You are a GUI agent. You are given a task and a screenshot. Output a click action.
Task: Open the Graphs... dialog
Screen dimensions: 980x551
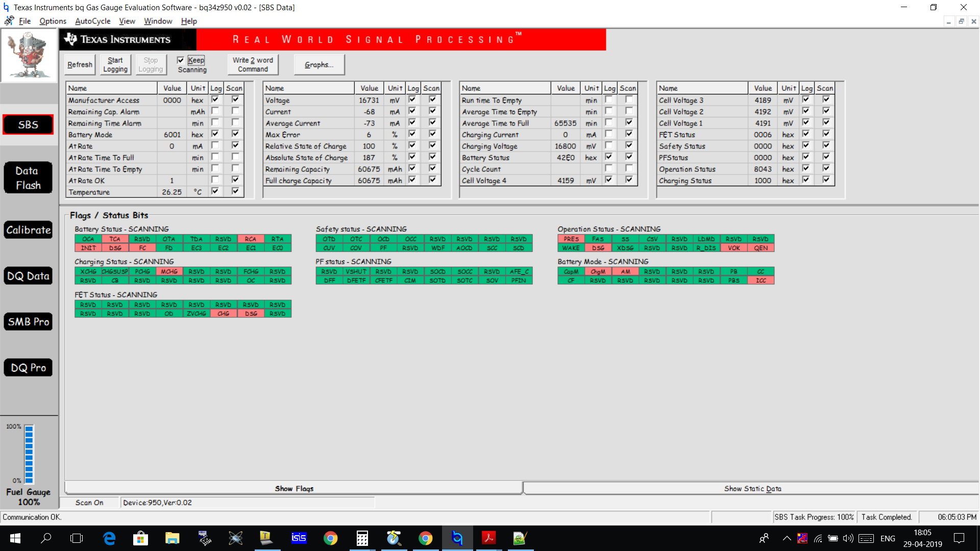coord(319,65)
